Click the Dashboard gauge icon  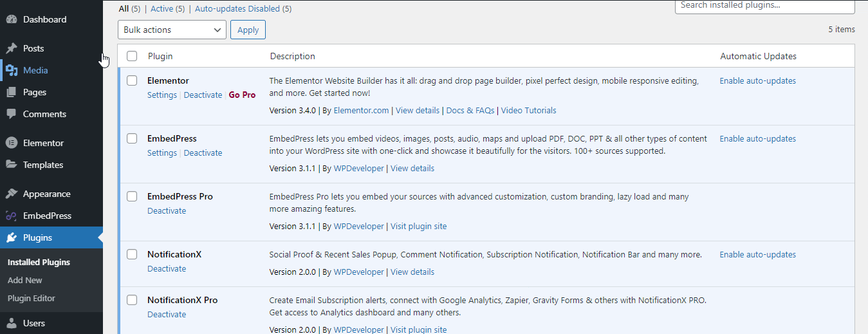(x=12, y=19)
